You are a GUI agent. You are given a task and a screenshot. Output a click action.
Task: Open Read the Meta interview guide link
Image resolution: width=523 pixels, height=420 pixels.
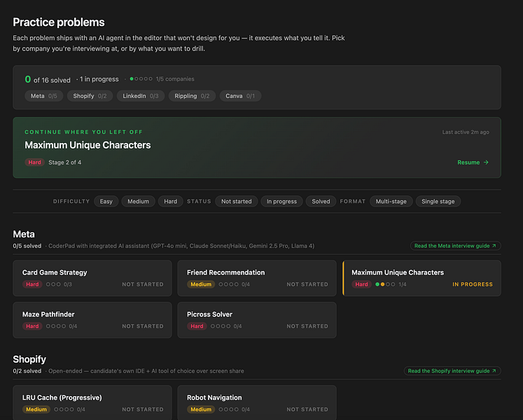point(455,246)
